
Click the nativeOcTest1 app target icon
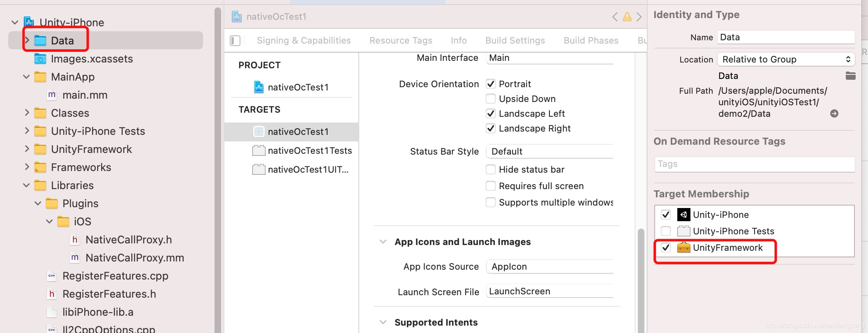pos(259,132)
